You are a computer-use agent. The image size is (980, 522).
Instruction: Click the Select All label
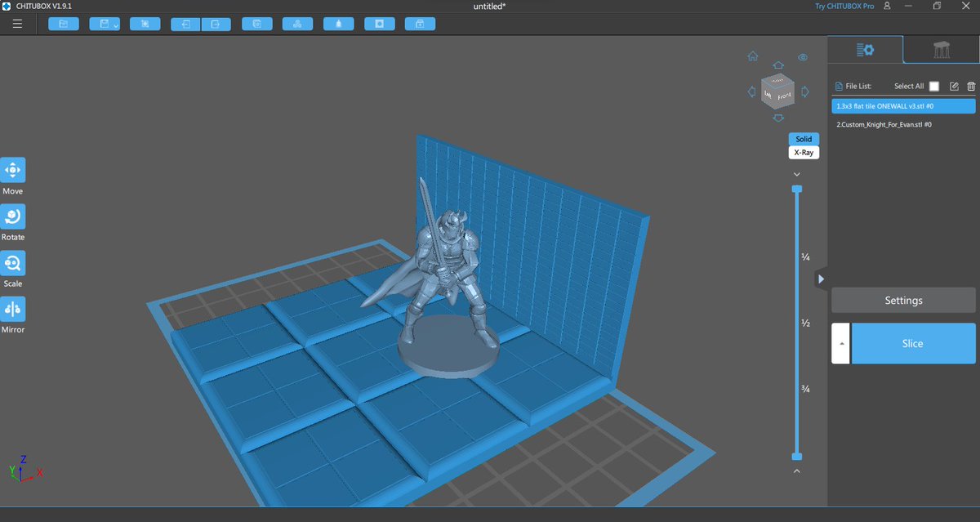909,87
